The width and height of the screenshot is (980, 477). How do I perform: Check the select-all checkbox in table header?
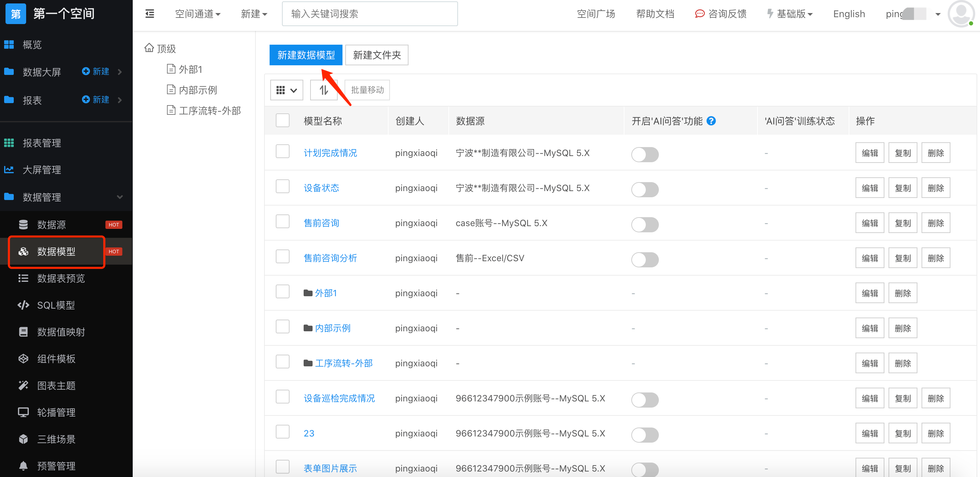point(282,120)
